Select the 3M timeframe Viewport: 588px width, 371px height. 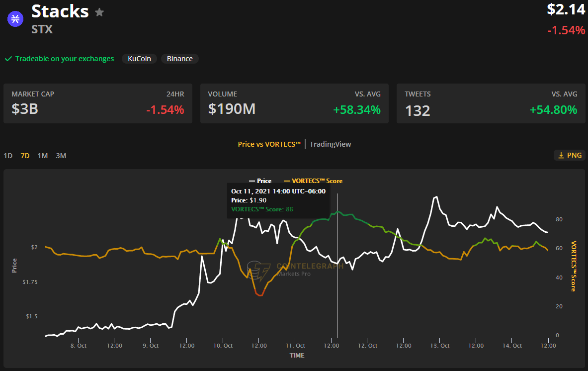[61, 155]
